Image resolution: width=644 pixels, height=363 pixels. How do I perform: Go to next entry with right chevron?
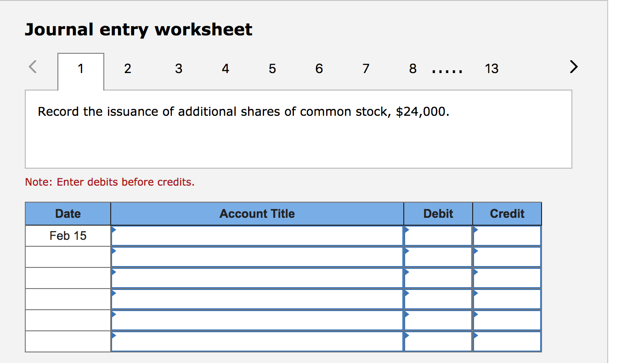coord(573,68)
